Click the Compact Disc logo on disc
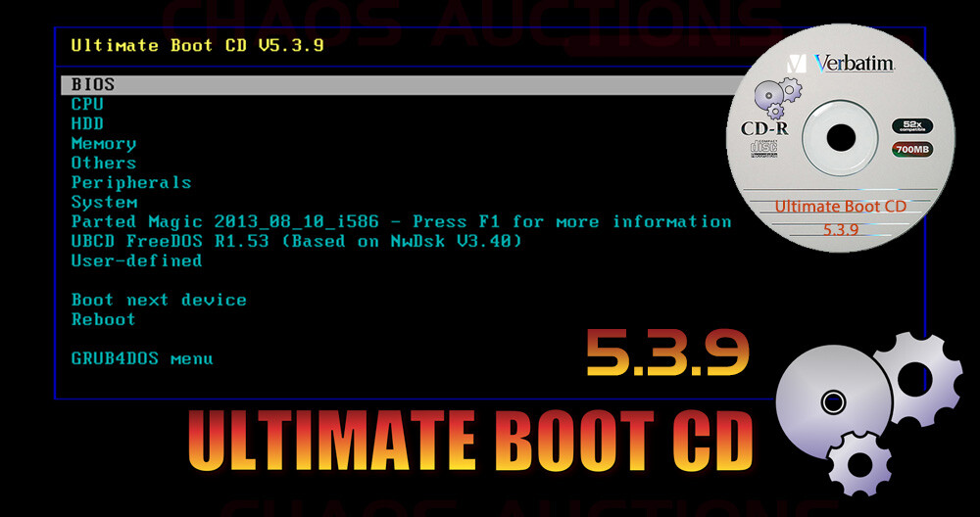Image resolution: width=980 pixels, height=517 pixels. click(x=762, y=149)
